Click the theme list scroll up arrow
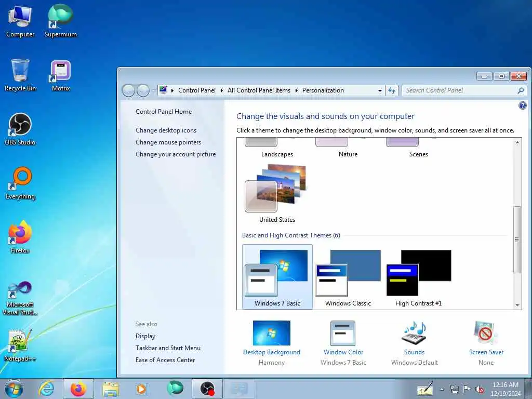Screen dimensions: 532x399 [517, 142]
